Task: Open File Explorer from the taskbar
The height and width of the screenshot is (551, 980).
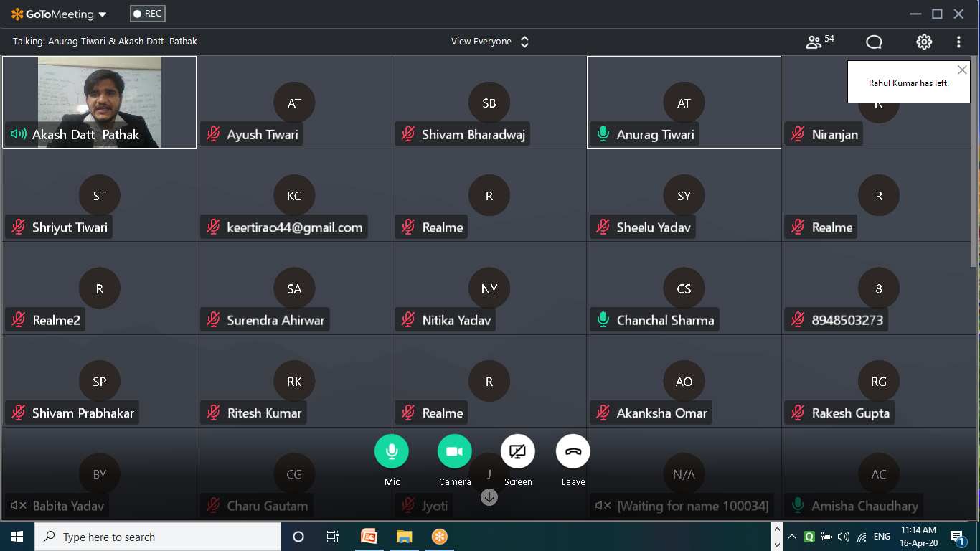Action: tap(404, 537)
